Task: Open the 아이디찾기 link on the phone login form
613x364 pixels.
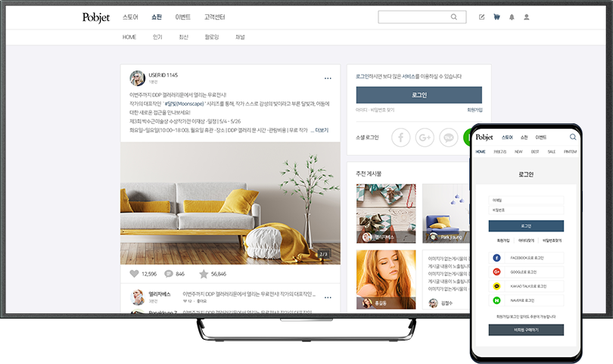Action: tap(526, 241)
